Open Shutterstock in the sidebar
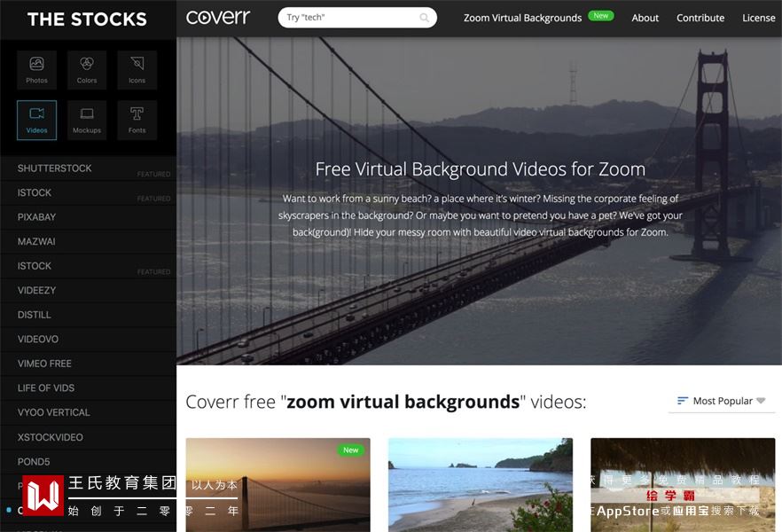This screenshot has height=532, width=782. point(89,168)
